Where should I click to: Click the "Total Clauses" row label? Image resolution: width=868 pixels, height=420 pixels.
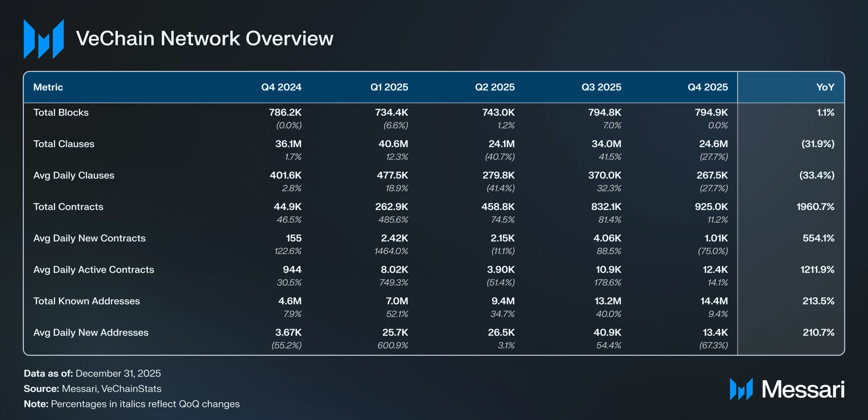[x=64, y=144]
